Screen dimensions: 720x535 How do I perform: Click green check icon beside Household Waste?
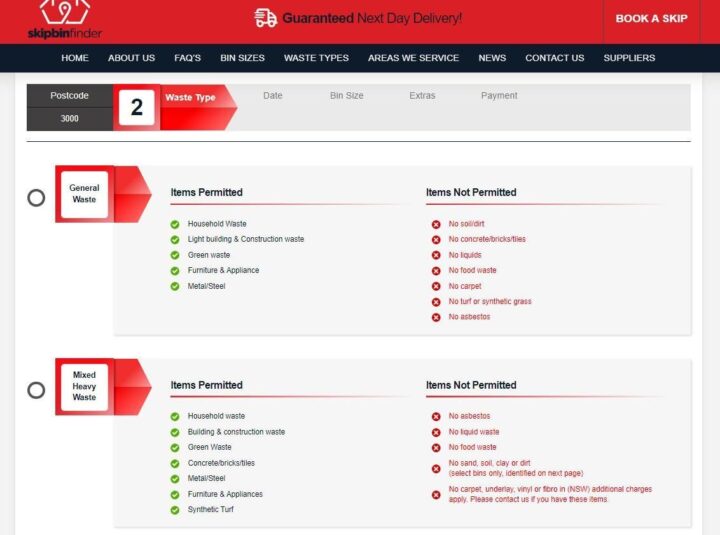[x=175, y=224]
